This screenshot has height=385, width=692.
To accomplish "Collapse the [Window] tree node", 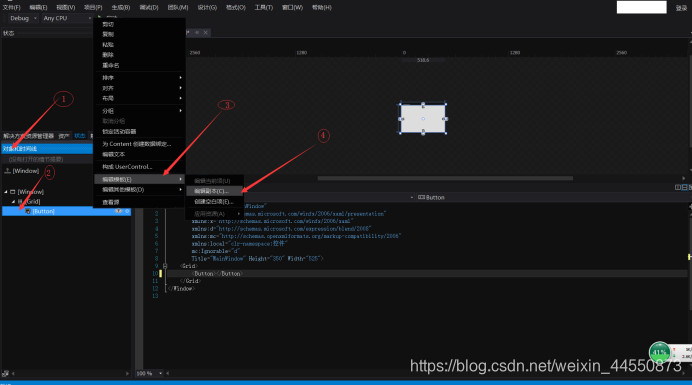I will (6, 192).
